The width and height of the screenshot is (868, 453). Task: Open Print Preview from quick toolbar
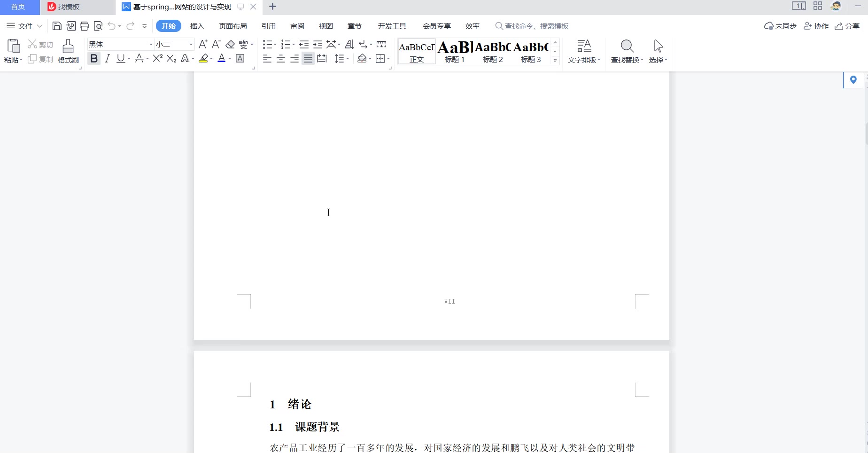[x=98, y=26]
